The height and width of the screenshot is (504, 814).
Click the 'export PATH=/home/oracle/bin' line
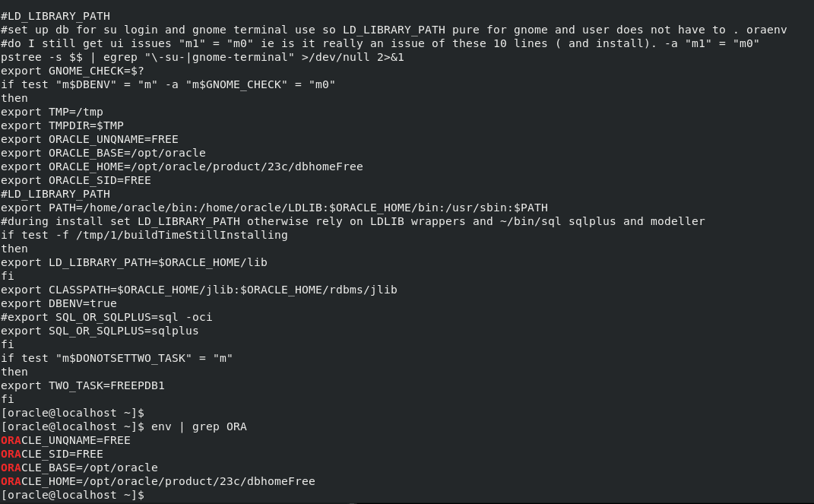[x=274, y=208]
